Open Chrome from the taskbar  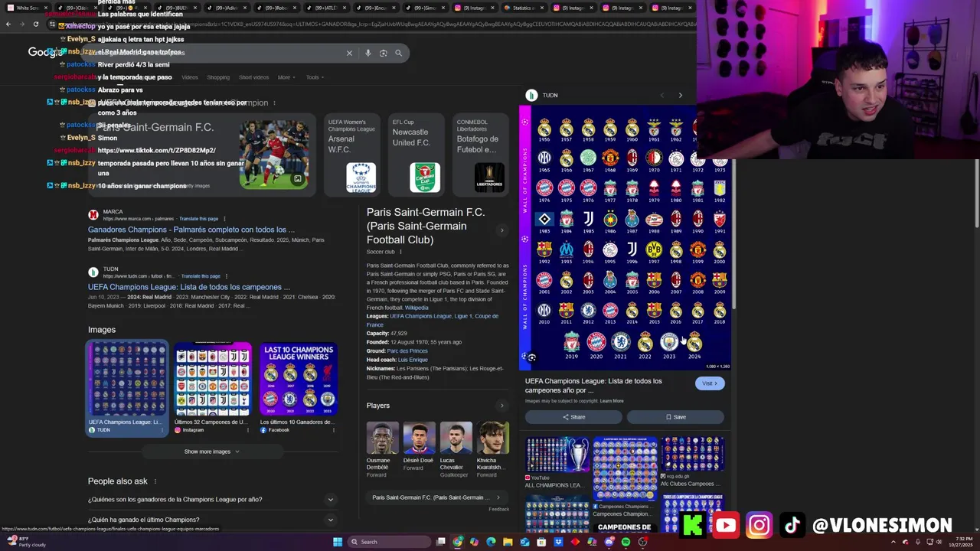[457, 542]
